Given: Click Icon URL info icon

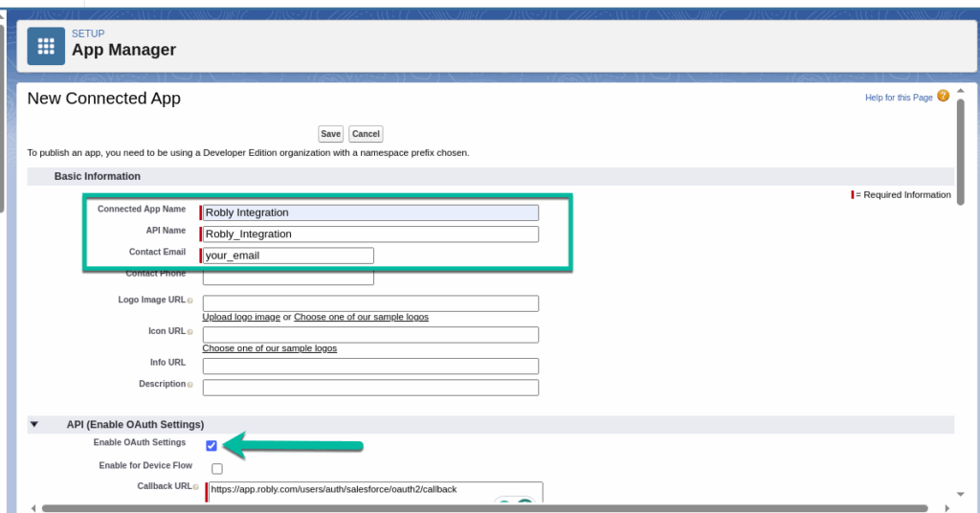Looking at the screenshot, I should click(190, 332).
